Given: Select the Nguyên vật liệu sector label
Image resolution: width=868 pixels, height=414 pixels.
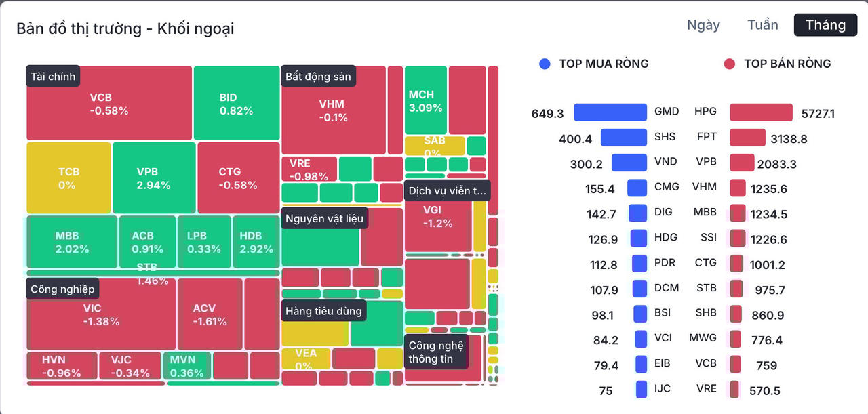Looking at the screenshot, I should pyautogui.click(x=324, y=218).
